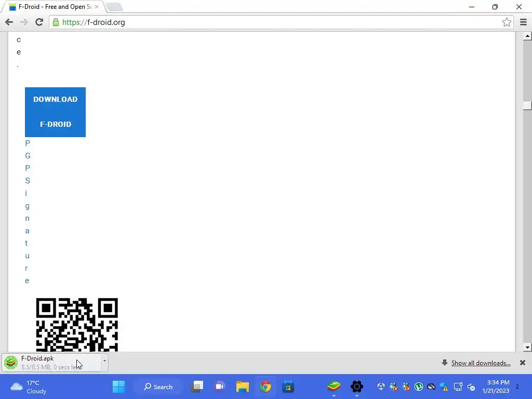Open a new tab with the blank tab button
The height and width of the screenshot is (399, 532).
114,7
